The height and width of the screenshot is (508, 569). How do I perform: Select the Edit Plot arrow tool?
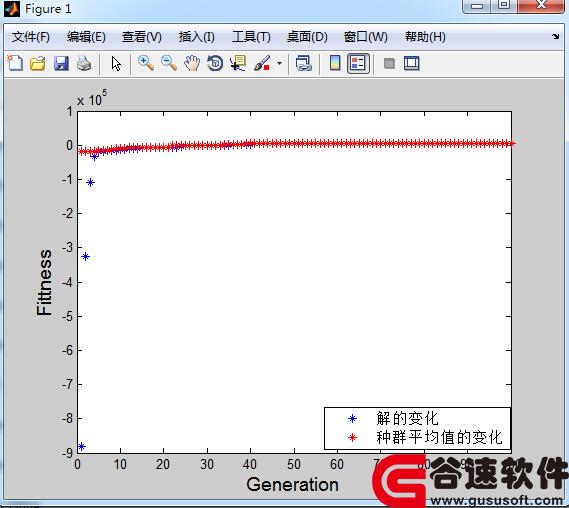coord(116,64)
